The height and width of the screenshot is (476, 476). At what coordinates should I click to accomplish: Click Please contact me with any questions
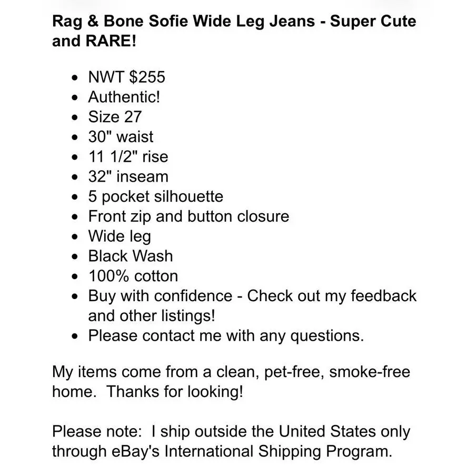(226, 336)
